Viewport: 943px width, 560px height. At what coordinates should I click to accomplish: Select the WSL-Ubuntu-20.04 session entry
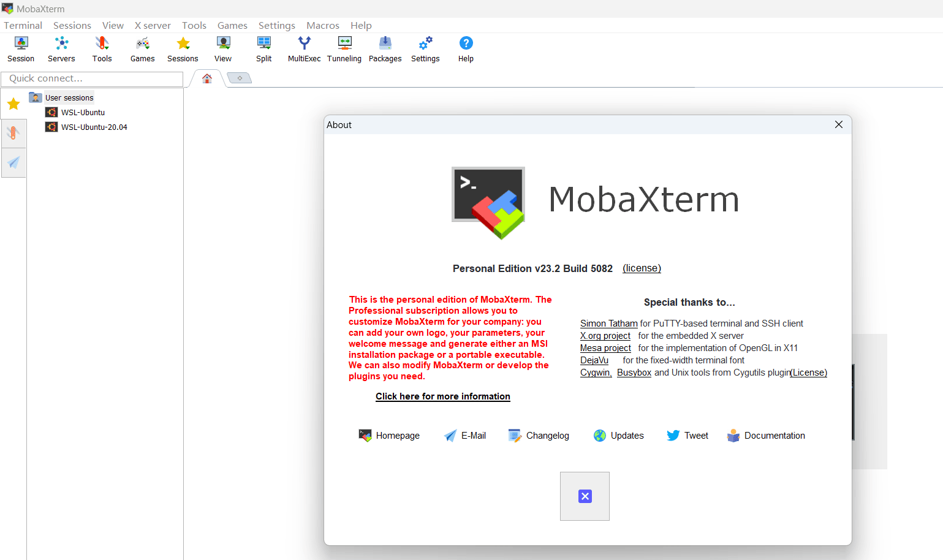94,127
